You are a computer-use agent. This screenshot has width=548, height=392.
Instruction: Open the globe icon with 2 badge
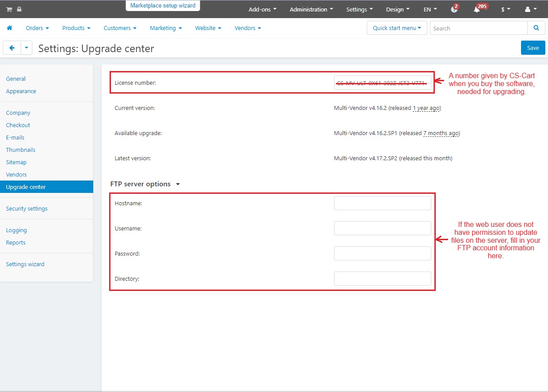click(454, 9)
